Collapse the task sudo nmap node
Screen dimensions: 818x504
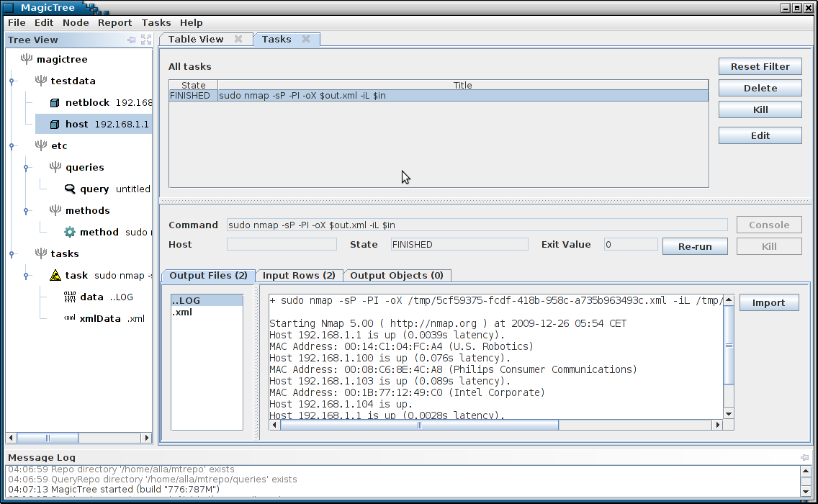[x=26, y=276]
